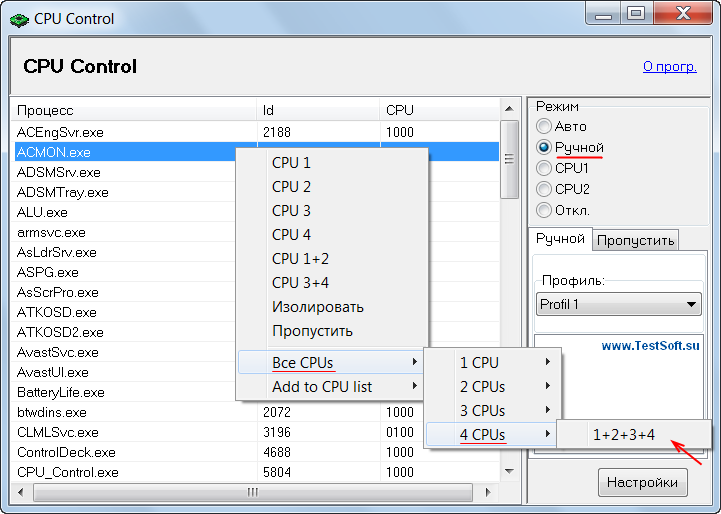Click the CPU Control app icon in title bar
Viewport: 721px width, 514px height.
tap(18, 18)
